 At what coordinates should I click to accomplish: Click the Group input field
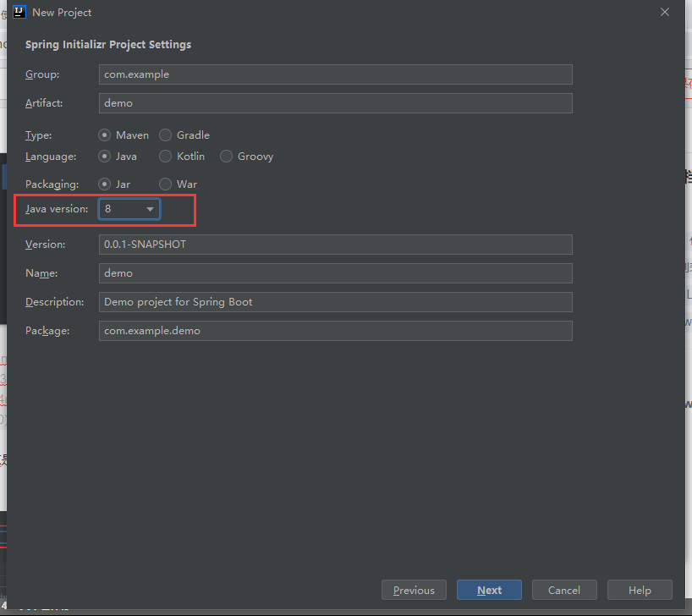[x=335, y=74]
